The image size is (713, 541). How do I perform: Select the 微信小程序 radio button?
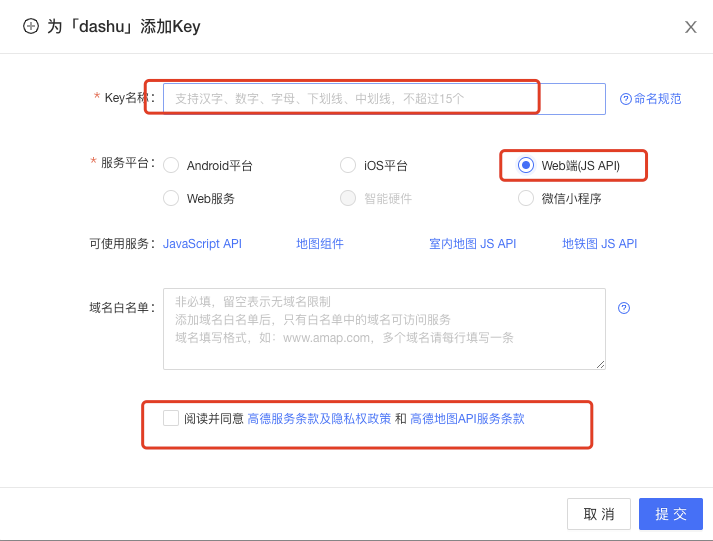(x=526, y=198)
